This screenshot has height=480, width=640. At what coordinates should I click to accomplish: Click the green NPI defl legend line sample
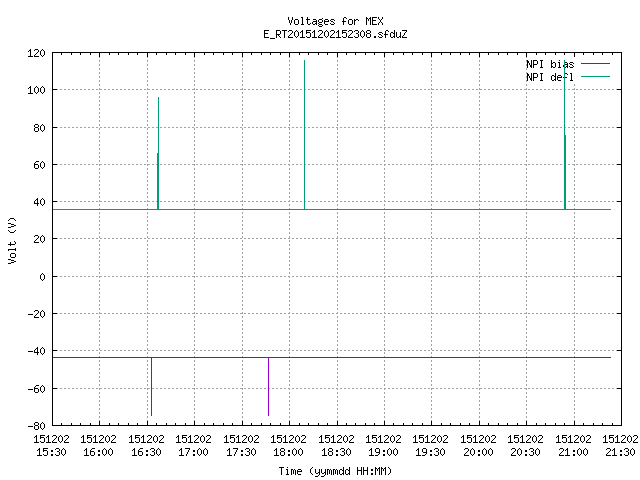[x=595, y=76]
